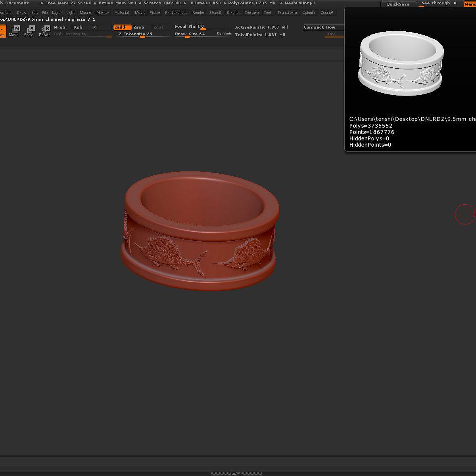Open the Preferences menu

pyautogui.click(x=176, y=13)
